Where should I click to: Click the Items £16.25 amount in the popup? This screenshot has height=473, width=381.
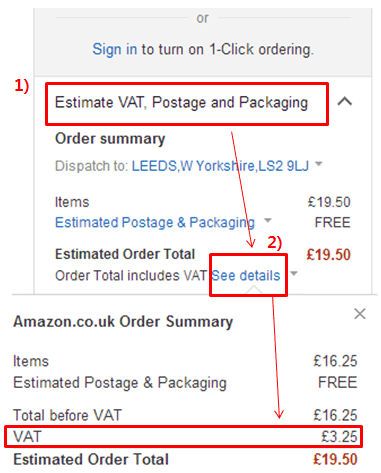click(x=335, y=361)
